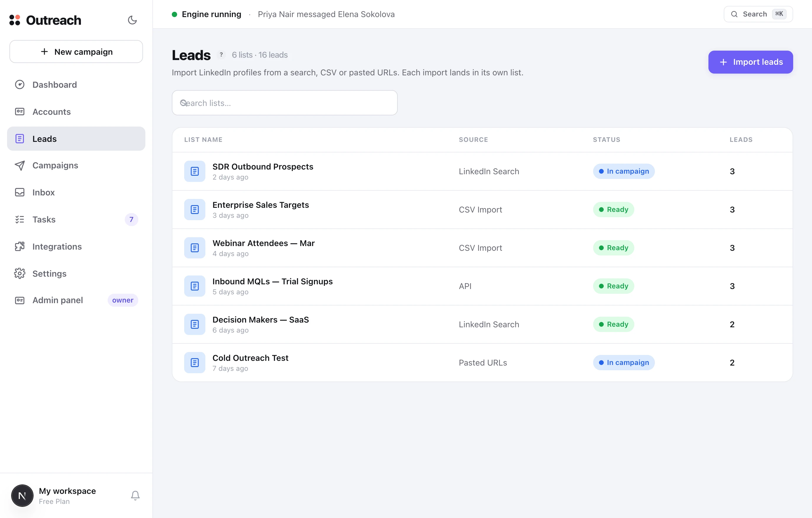Viewport: 812px width, 518px height.
Task: Click SDR Outbound Prospects list icon
Action: [x=194, y=171]
